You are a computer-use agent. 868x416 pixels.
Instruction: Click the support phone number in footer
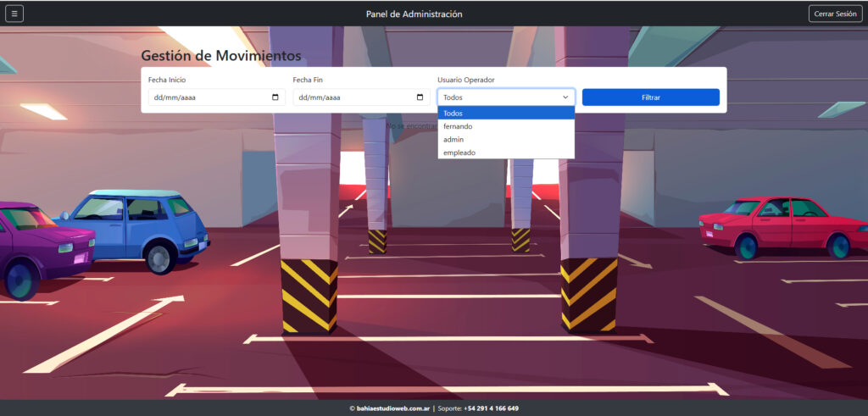pyautogui.click(x=491, y=408)
